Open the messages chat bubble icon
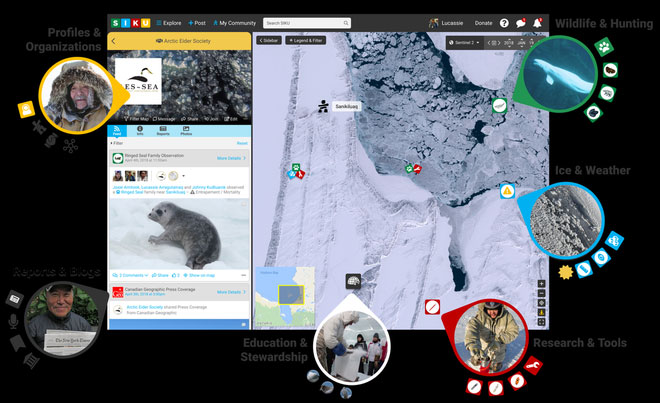This screenshot has width=660, height=403. click(x=521, y=23)
